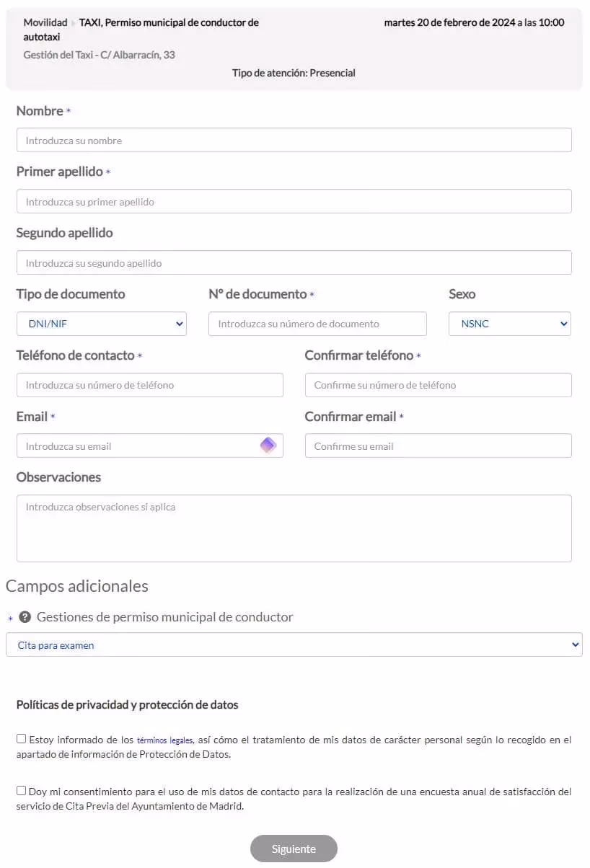Click the Nombre input field

[x=293, y=140]
